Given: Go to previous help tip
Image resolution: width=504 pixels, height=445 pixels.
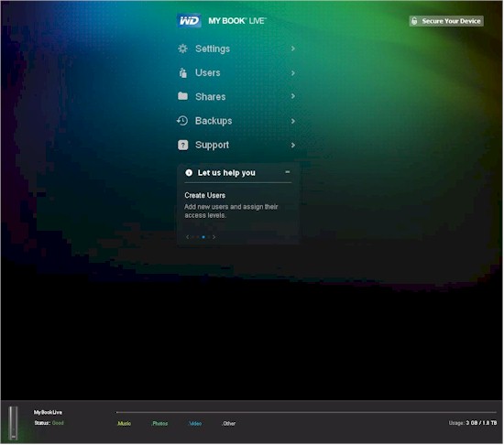Looking at the screenshot, I should [187, 237].
